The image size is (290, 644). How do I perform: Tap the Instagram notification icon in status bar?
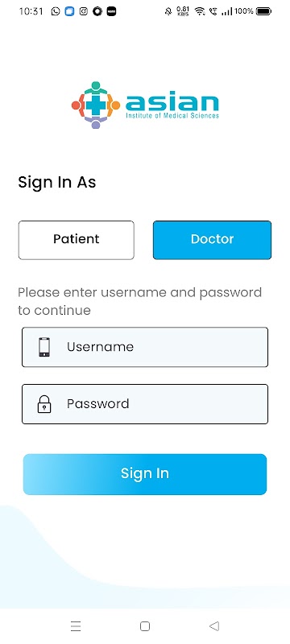[x=84, y=11]
